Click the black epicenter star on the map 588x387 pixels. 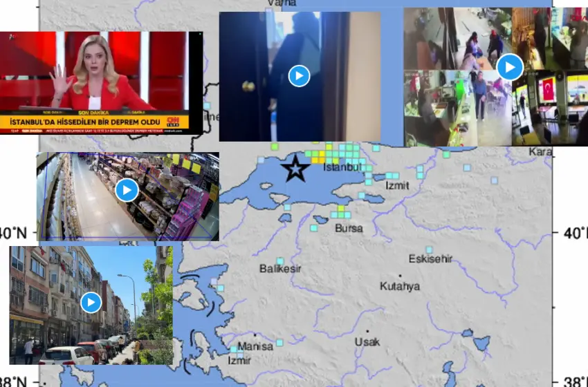tap(296, 169)
